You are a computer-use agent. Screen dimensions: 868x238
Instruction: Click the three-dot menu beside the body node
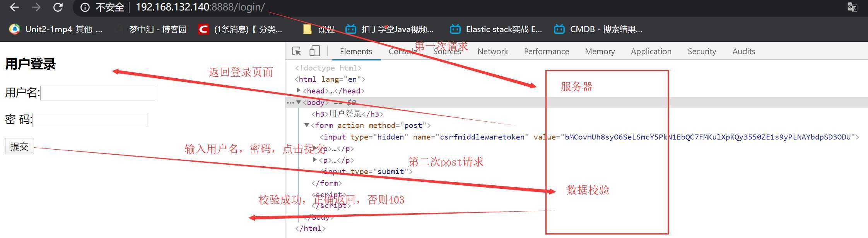point(290,103)
